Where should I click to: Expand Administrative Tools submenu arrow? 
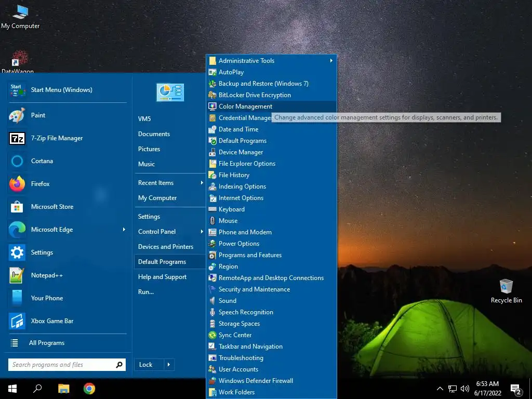click(x=331, y=61)
